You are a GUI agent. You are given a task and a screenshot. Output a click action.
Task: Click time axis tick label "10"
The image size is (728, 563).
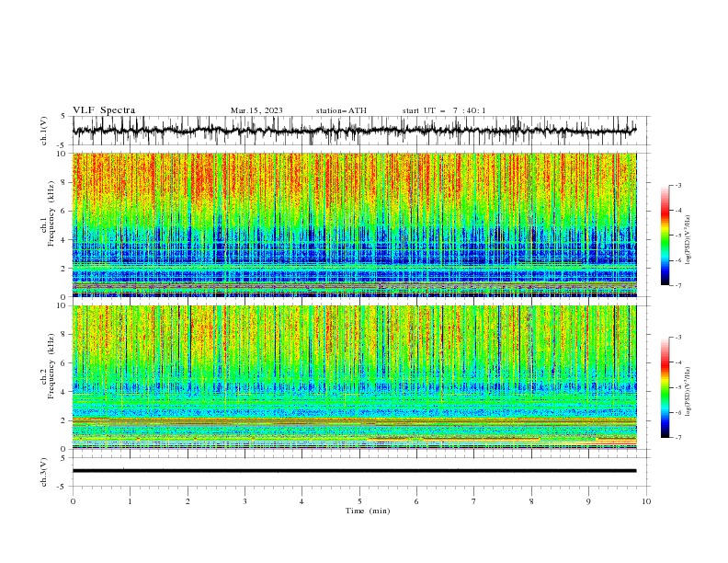pyautogui.click(x=646, y=501)
